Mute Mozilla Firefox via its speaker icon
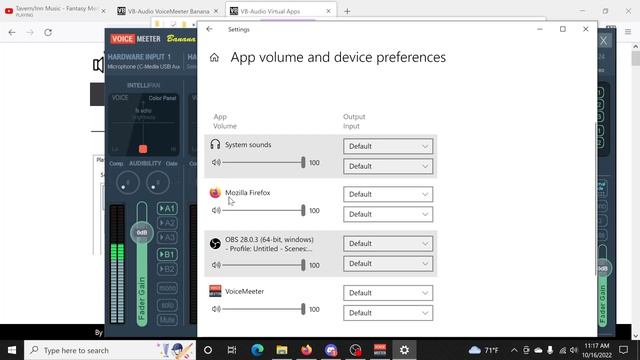This screenshot has height=360, width=640. 216,211
